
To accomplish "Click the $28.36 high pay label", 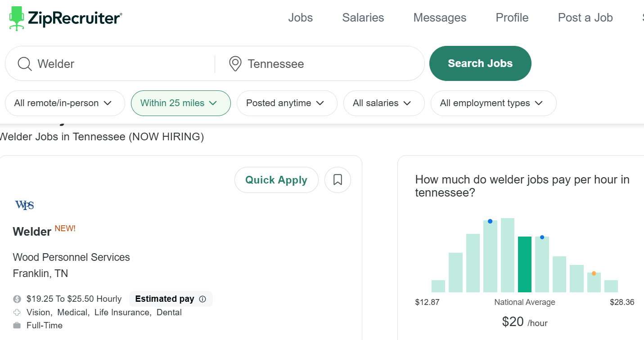I will click(622, 302).
